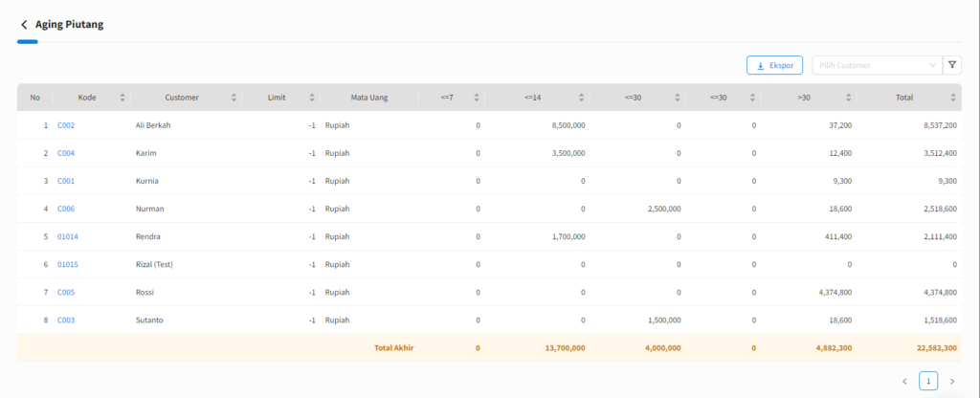Click the back arrow beside Aging Piutang
The width and height of the screenshot is (980, 398).
[24, 25]
